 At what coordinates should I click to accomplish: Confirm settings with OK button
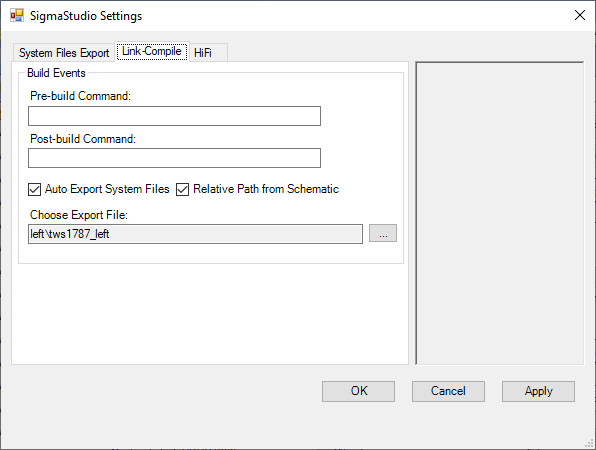point(358,391)
